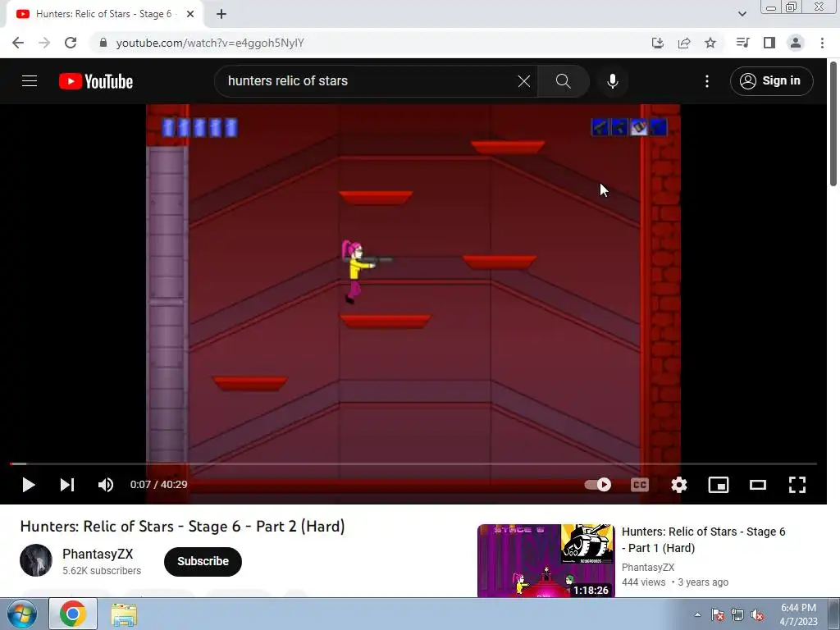
Task: Open 'Stage 6 - Part 1 (Hard)' title link
Action: coord(703,540)
